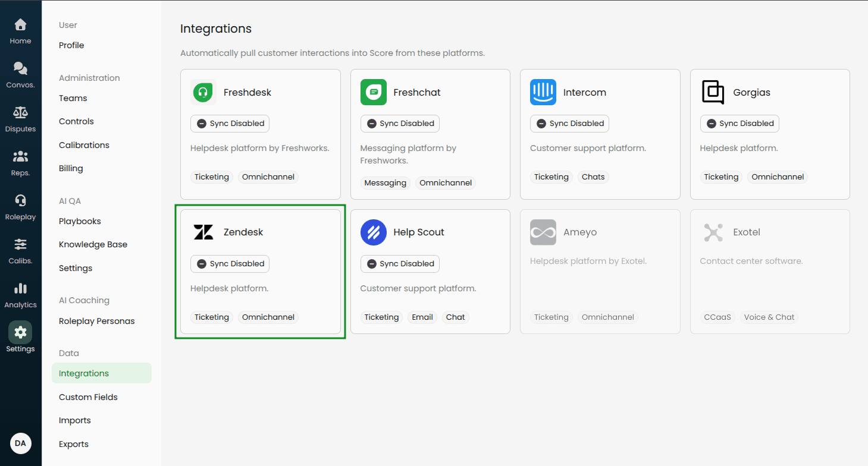Click the Freshdesk logo icon
This screenshot has height=466, width=868.
coord(203,92)
